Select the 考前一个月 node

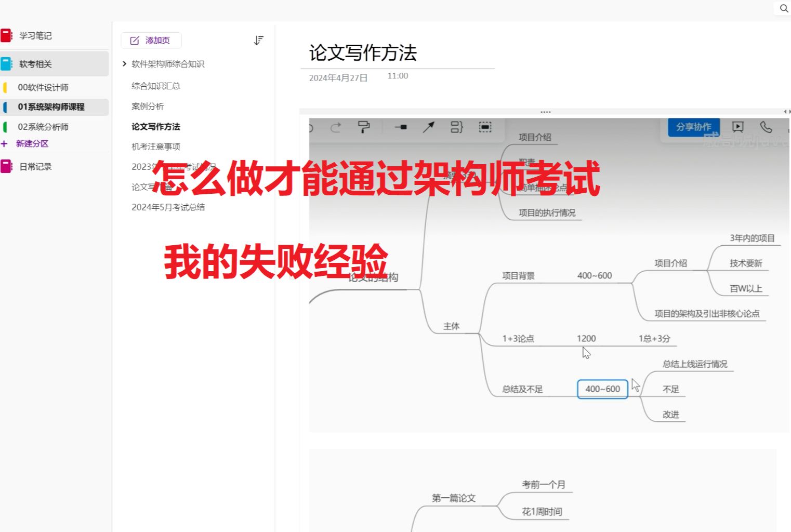(x=544, y=485)
